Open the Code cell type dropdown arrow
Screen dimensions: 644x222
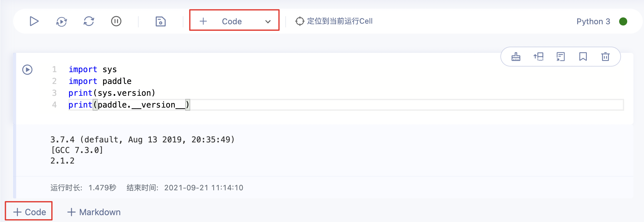coord(268,21)
